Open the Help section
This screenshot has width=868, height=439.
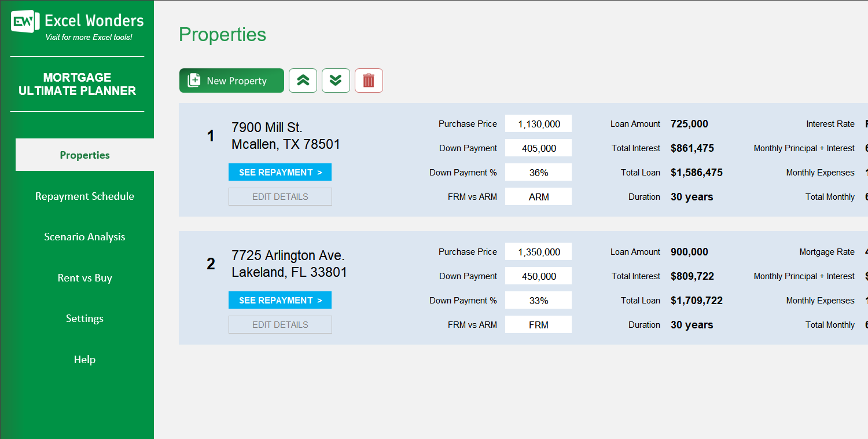(84, 359)
